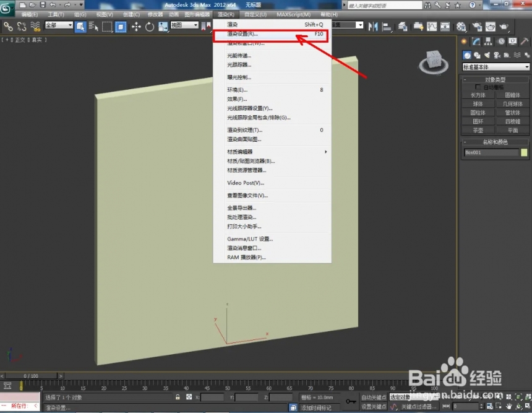Open the quick access toolbar customize arrow
532x413 pixels.
coord(81,5)
